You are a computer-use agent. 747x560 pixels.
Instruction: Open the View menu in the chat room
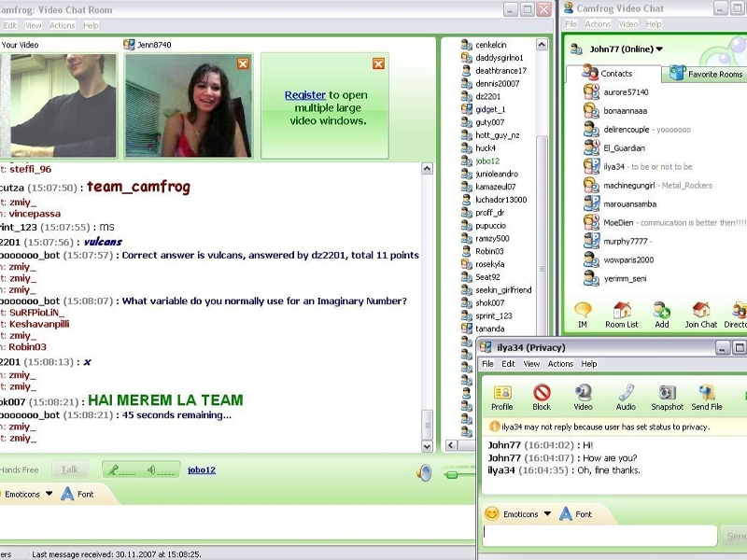[x=34, y=25]
